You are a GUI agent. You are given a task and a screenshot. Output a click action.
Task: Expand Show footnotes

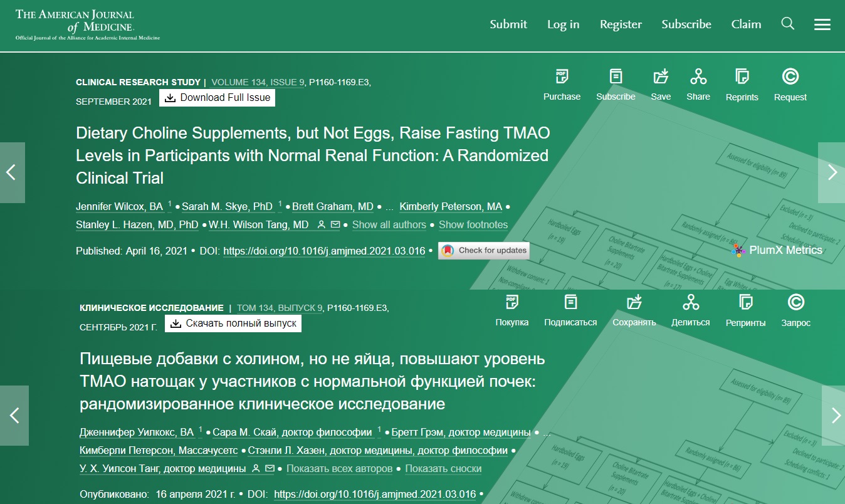pyautogui.click(x=473, y=224)
